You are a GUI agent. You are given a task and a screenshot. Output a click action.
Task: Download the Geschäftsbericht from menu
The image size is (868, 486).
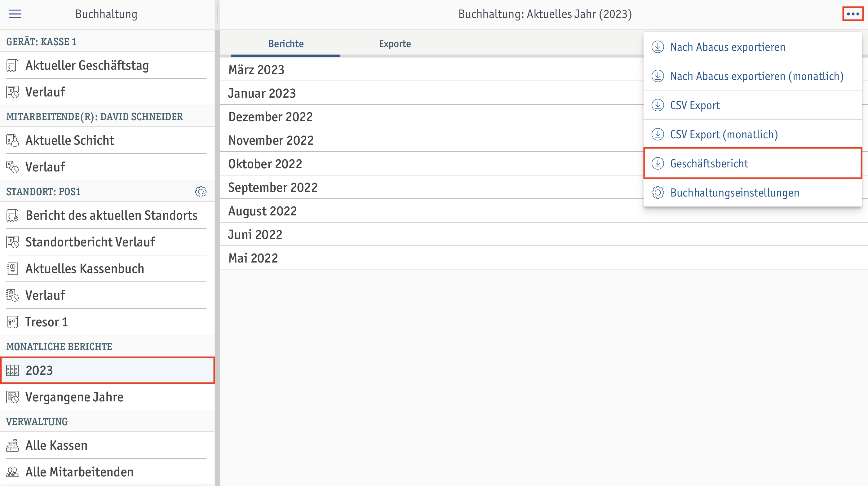coord(753,163)
